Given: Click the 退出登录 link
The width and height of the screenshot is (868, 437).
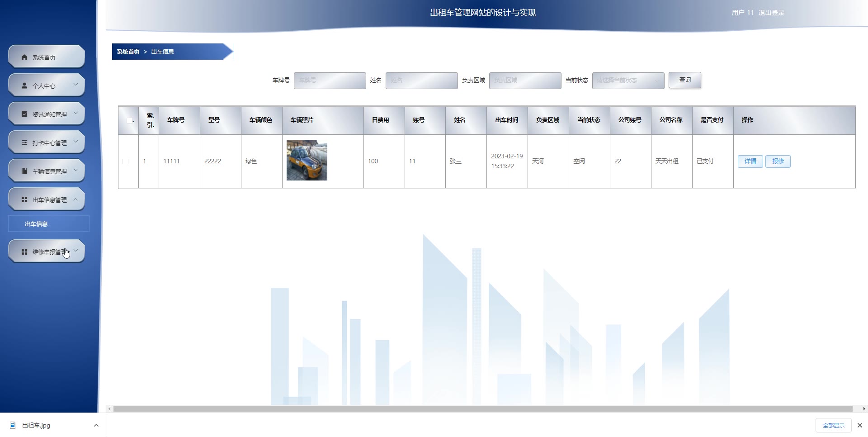Looking at the screenshot, I should coord(771,13).
